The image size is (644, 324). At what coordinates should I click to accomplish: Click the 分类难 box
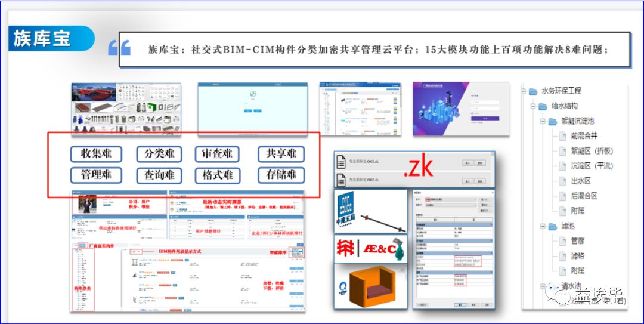click(x=159, y=154)
